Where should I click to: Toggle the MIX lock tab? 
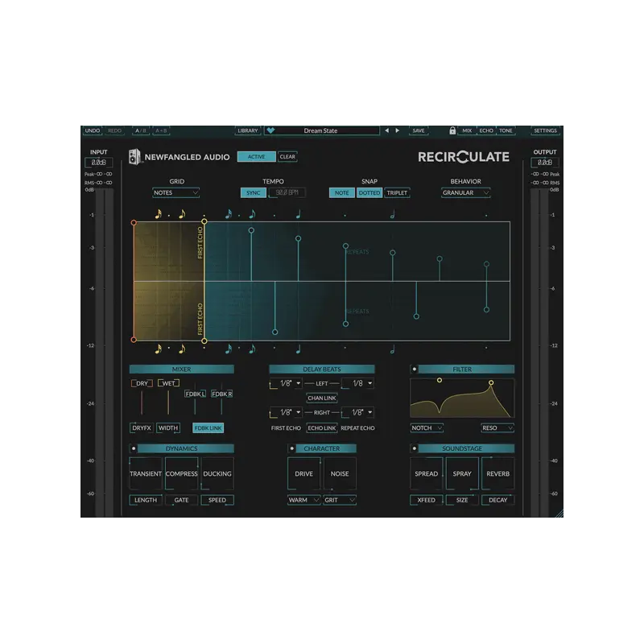click(x=467, y=130)
